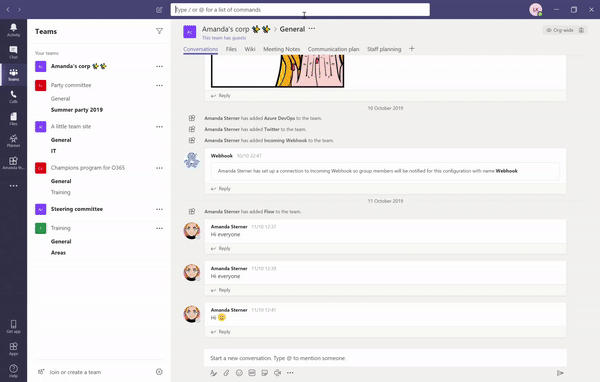The width and height of the screenshot is (600, 382).
Task: Reply to the Webhook message
Action: pos(221,189)
